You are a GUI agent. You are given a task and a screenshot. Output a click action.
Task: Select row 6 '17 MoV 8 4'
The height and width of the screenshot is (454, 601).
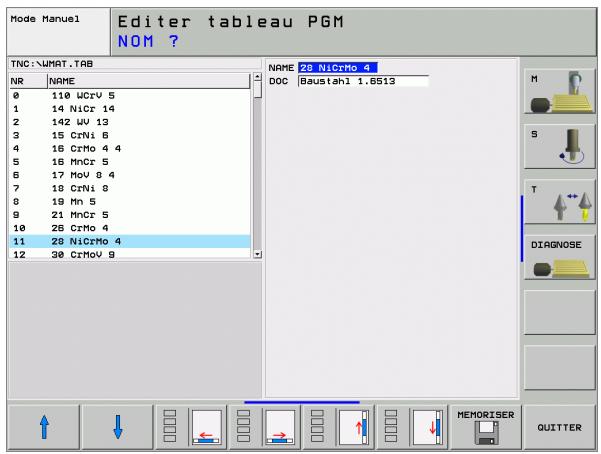(130, 175)
